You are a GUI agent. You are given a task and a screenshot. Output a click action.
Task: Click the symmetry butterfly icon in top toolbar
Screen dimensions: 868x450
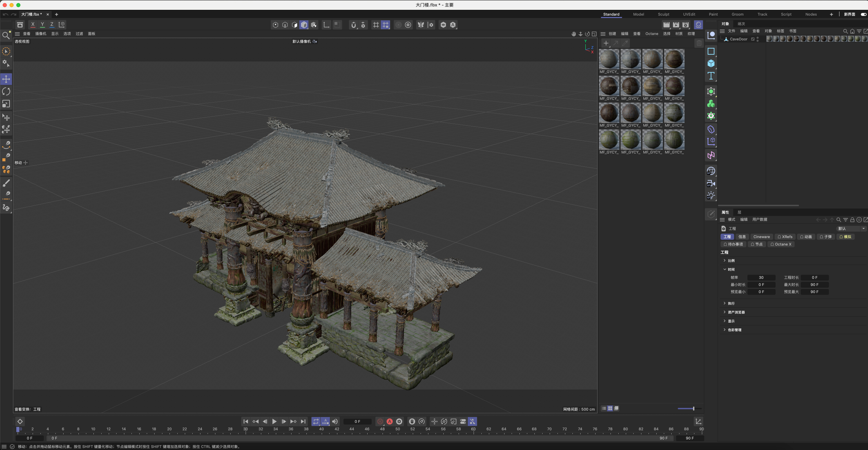tap(421, 25)
